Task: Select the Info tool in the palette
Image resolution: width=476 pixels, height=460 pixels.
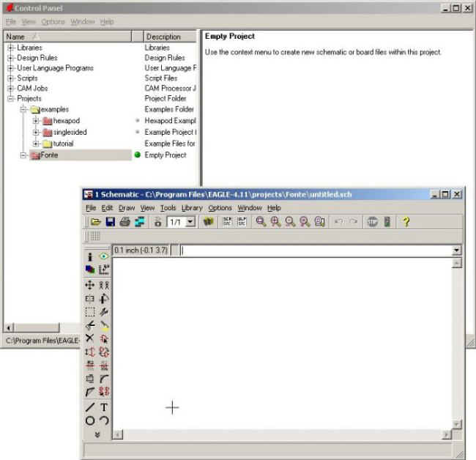Action: point(90,257)
